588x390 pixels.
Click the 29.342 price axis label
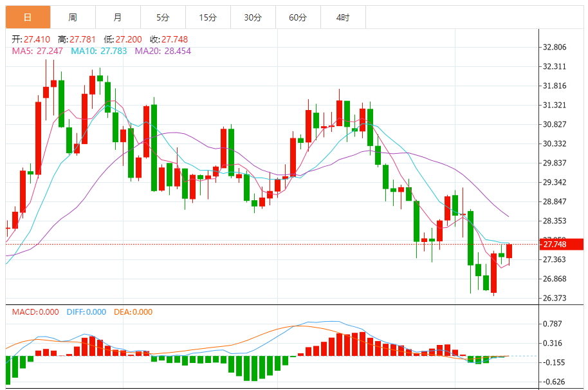555,182
